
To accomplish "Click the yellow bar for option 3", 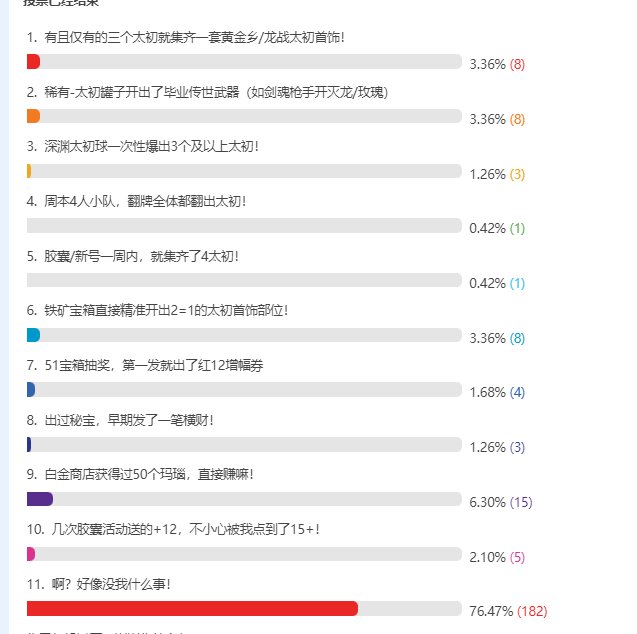I will click(x=29, y=171).
